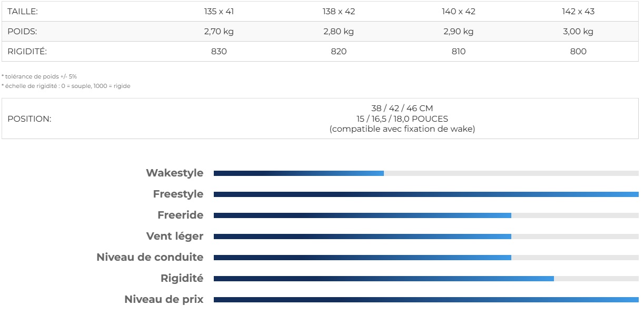This screenshot has width=644, height=315.
Task: Click the POSITION row label
Action: coord(29,119)
